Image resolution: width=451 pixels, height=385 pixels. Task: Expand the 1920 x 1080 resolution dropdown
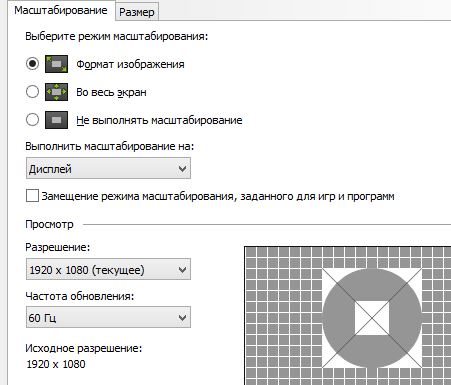[108, 269]
